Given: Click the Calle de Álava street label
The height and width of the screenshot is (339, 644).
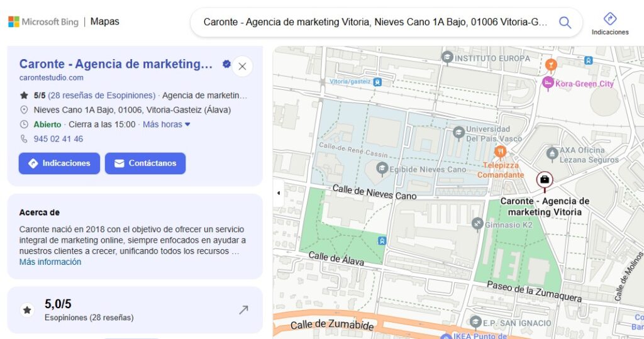Looking at the screenshot, I should tap(336, 258).
